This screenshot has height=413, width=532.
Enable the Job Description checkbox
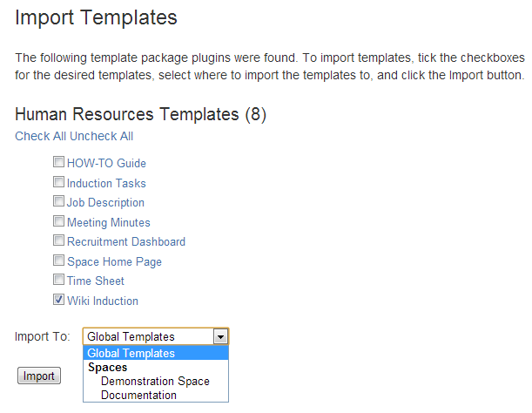(58, 201)
